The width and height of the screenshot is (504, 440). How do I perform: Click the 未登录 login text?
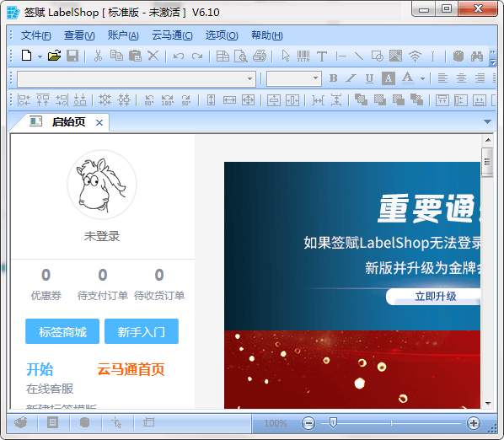[x=102, y=236]
